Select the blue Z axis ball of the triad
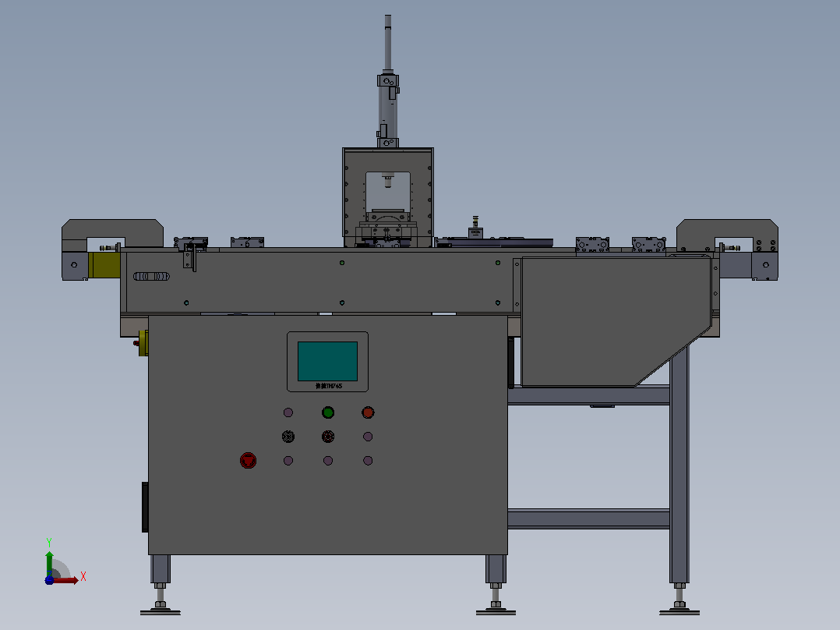840x630 pixels. point(49,580)
